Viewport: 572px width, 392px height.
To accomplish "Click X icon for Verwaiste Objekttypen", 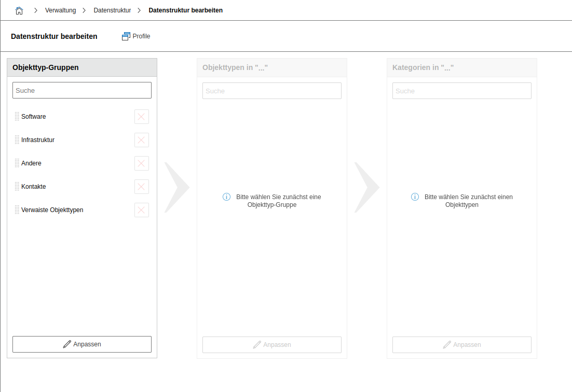I will pos(141,210).
